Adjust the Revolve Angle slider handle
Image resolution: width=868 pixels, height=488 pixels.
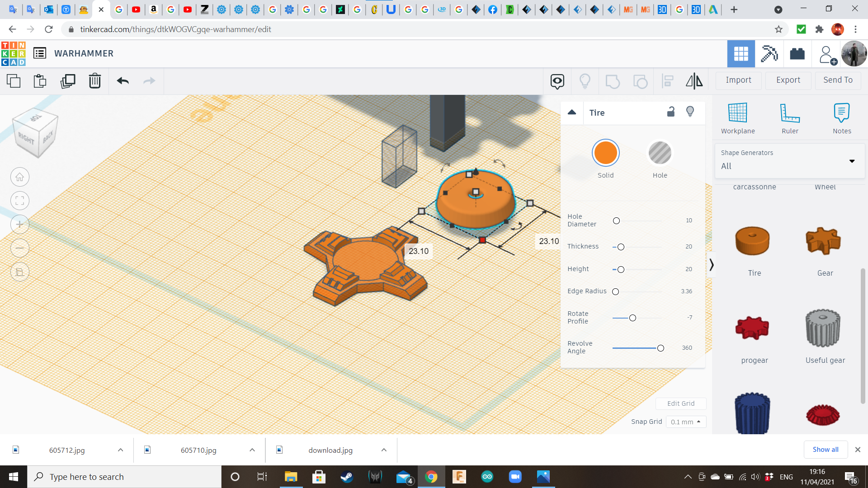[660, 348]
